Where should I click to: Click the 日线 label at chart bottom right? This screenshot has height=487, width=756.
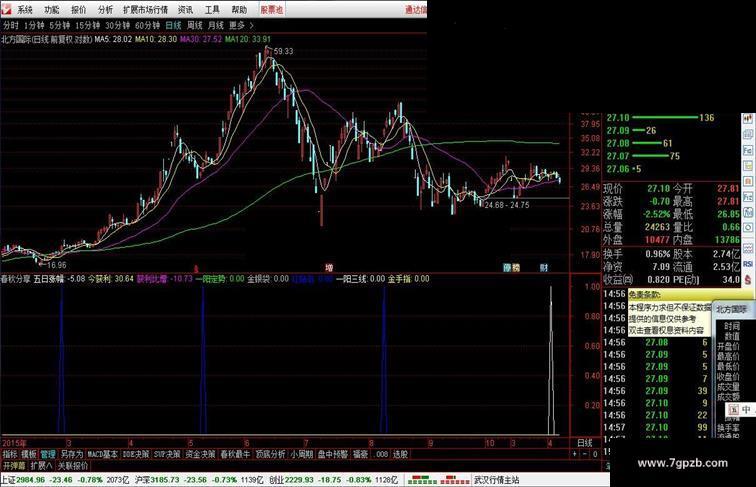point(585,443)
